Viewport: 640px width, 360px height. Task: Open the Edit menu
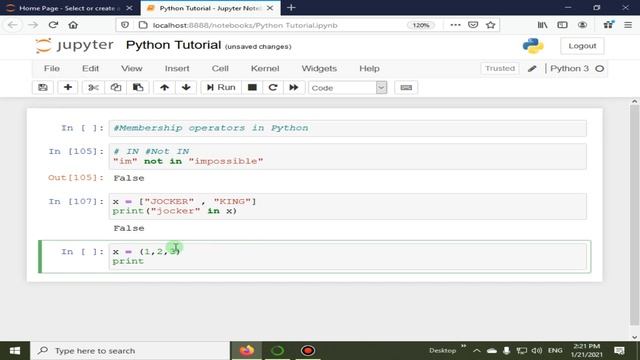(x=90, y=69)
